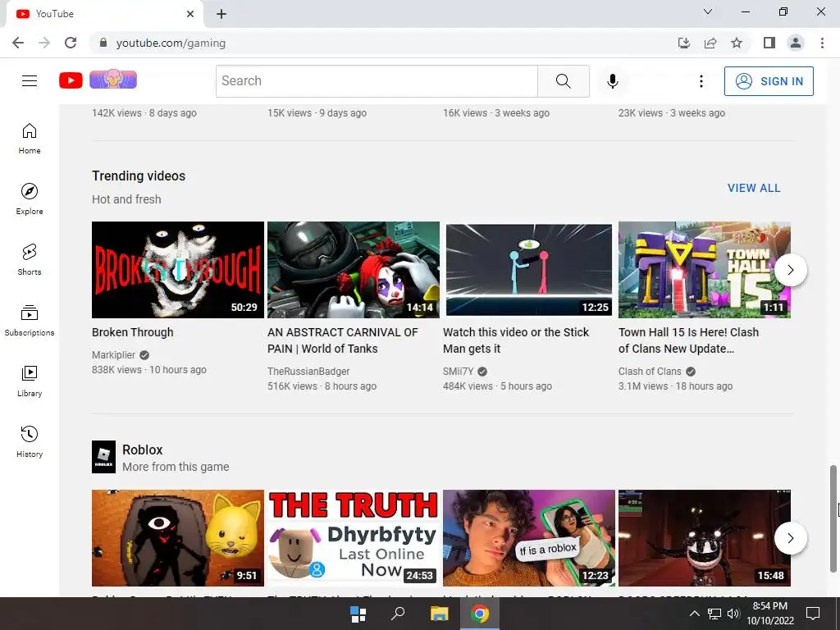Click the address bar URL

[x=171, y=43]
